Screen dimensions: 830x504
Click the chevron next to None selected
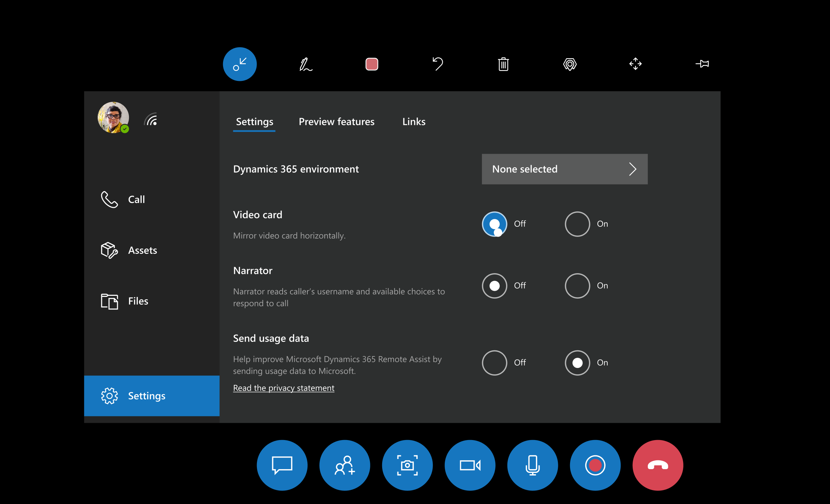633,169
